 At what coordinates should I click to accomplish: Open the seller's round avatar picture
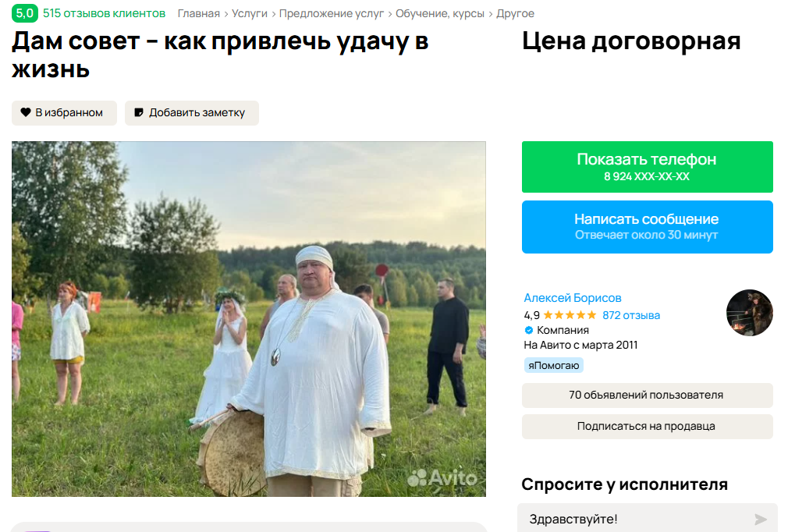749,313
